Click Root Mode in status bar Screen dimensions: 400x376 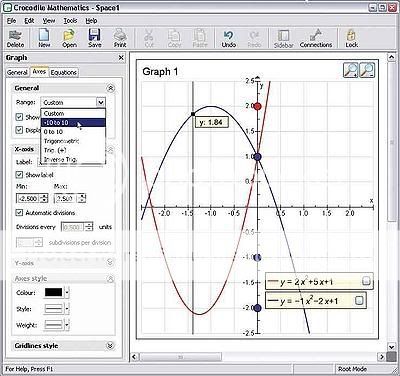click(x=352, y=369)
